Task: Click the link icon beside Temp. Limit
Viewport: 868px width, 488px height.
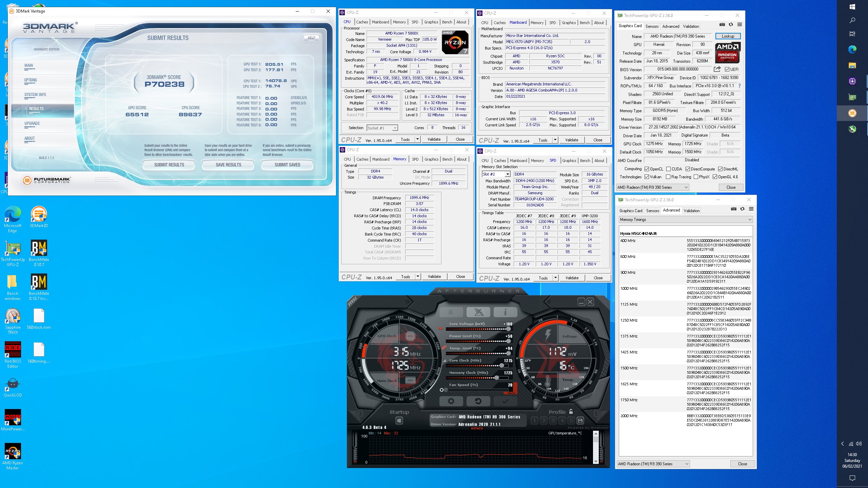Action: (443, 347)
